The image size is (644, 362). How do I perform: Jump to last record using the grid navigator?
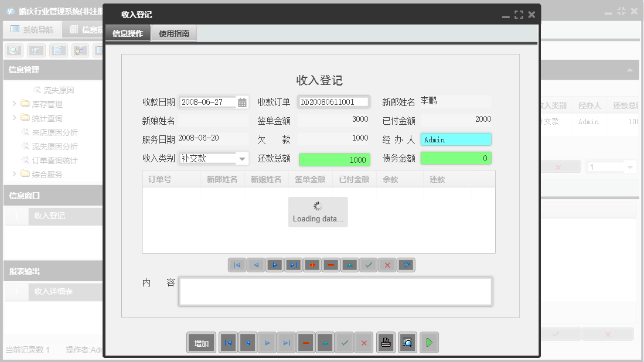[x=293, y=265]
